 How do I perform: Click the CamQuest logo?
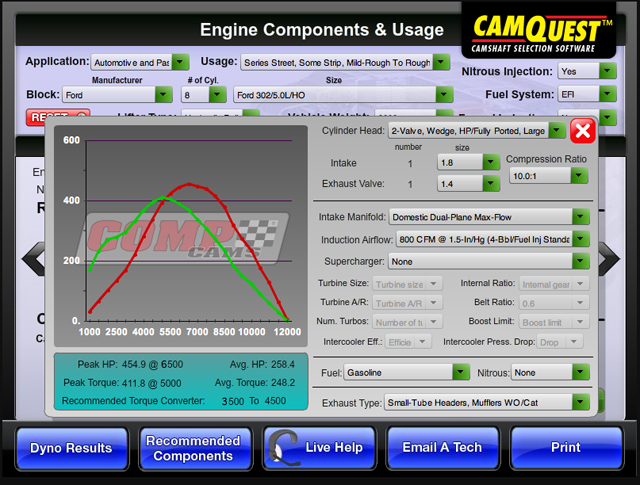click(539, 31)
